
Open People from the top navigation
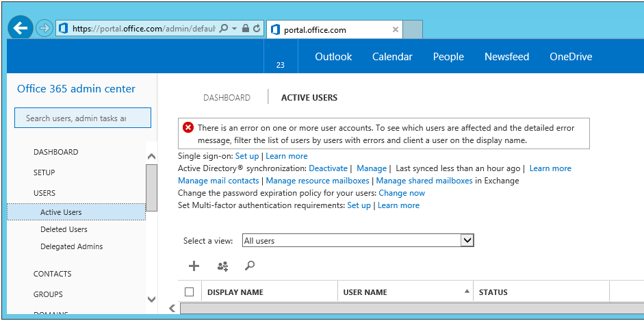448,57
